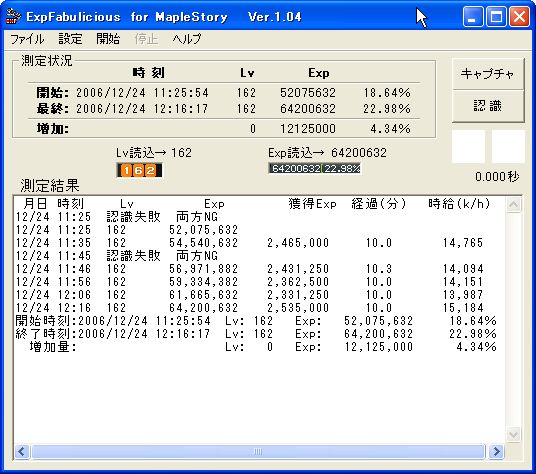Click the scroll down arrow of results list
536x474 pixels.
(513, 435)
